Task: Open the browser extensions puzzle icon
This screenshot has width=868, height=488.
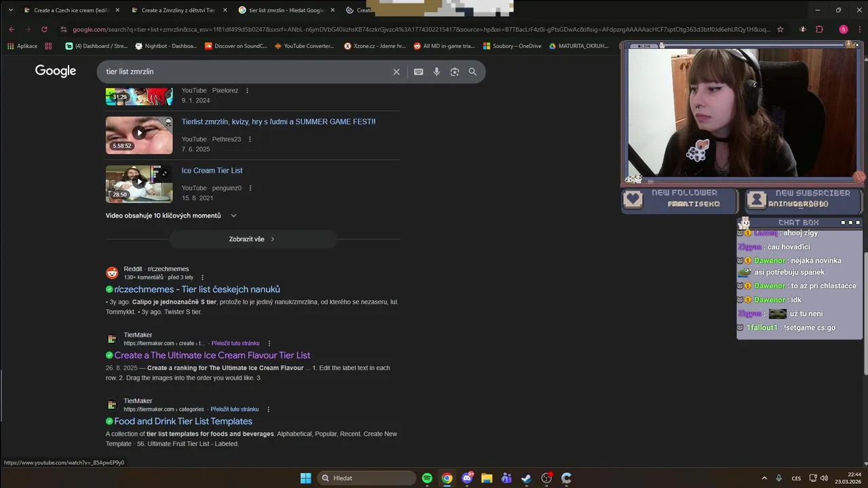Action: coord(819,29)
